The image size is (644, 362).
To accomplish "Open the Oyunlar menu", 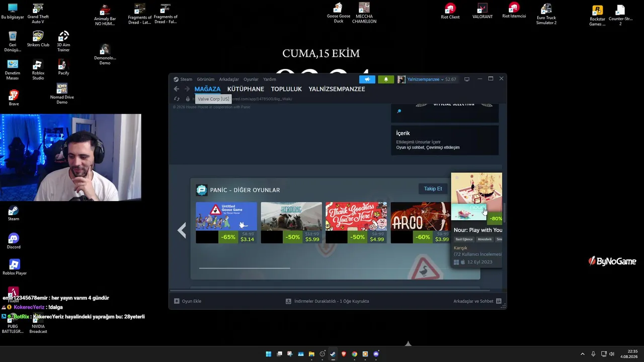I will (251, 79).
